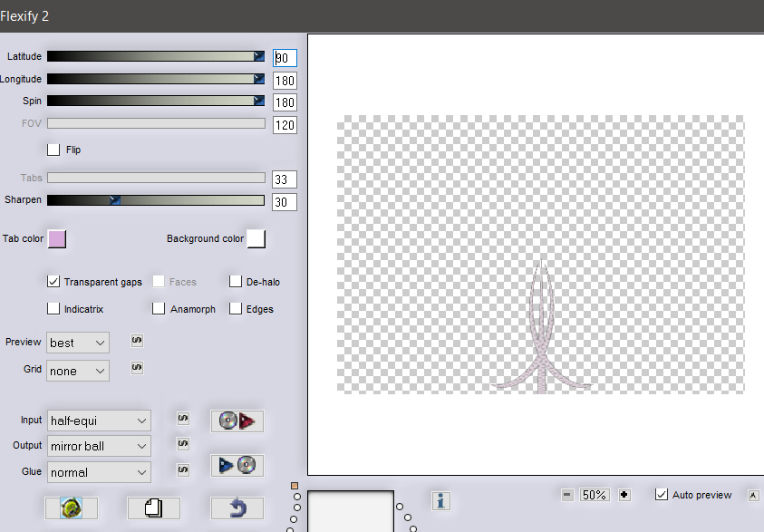
Task: Uncheck Transparent gaps
Action: (53, 282)
